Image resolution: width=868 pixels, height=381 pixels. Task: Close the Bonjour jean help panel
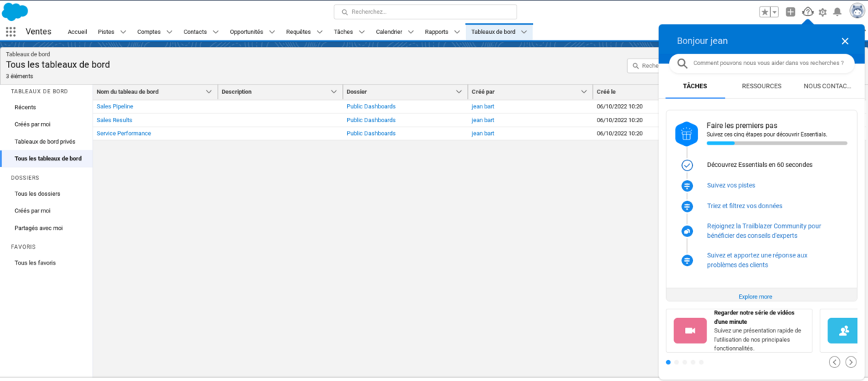pyautogui.click(x=845, y=41)
